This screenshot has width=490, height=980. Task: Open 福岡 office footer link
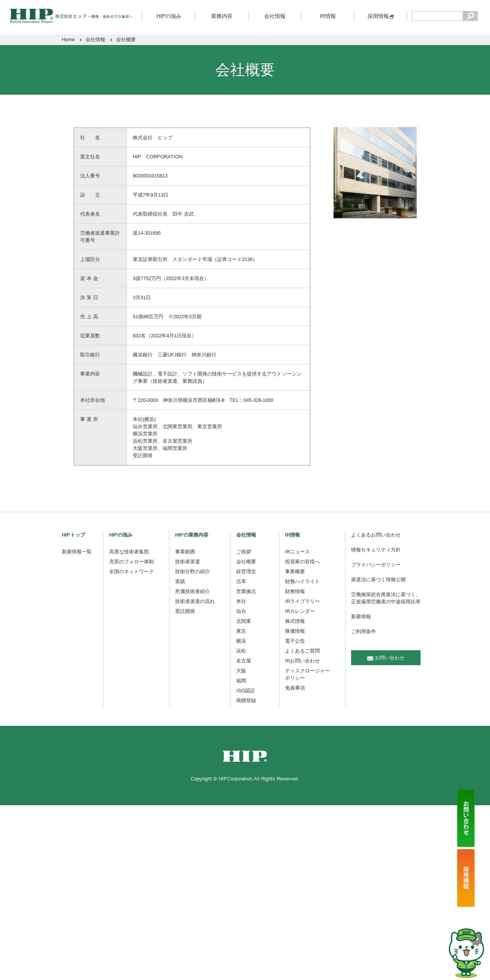[241, 681]
